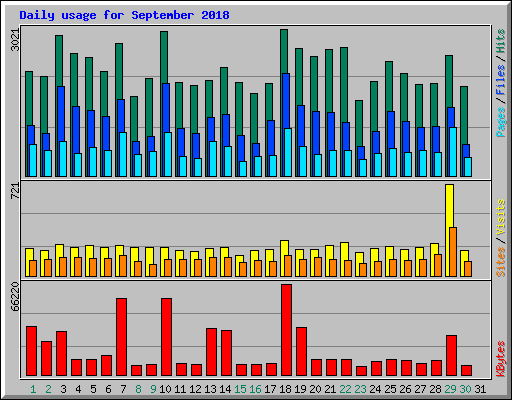The height and width of the screenshot is (400, 512).
Task: Click day 13 on the x-axis
Action: 210,389
